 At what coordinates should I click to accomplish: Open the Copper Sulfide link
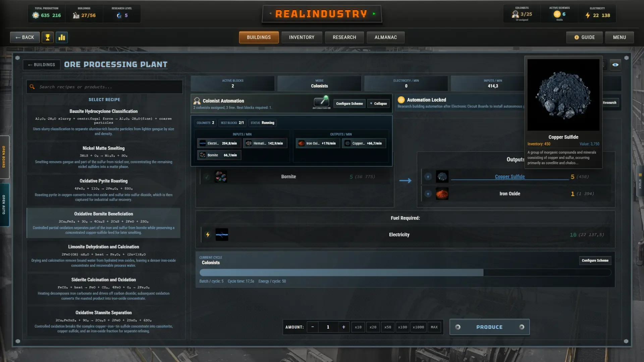tap(509, 177)
